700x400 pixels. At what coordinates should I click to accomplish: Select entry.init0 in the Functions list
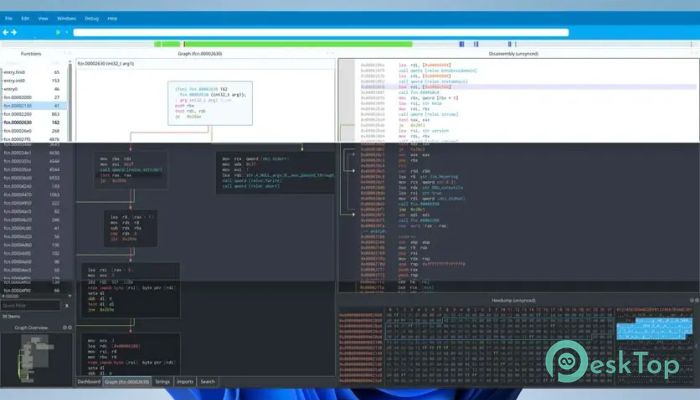(x=34, y=80)
